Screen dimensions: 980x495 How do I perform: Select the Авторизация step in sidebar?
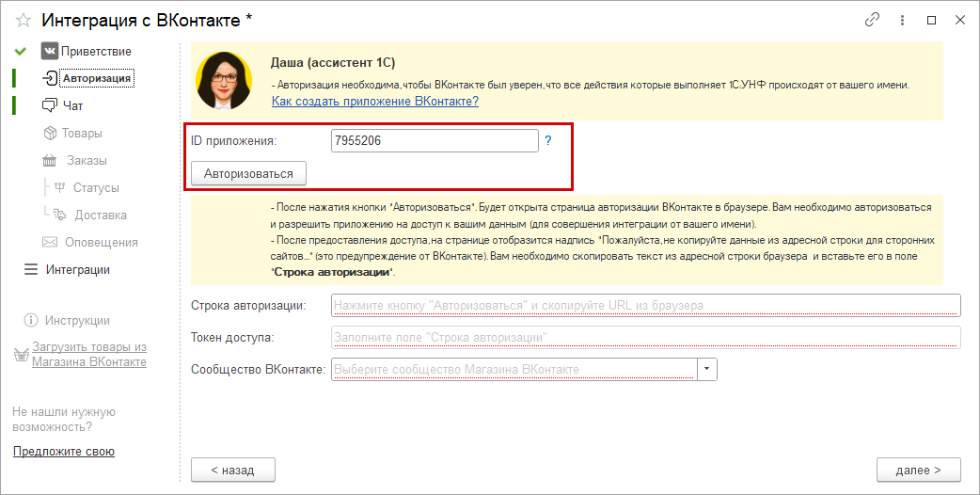click(96, 78)
